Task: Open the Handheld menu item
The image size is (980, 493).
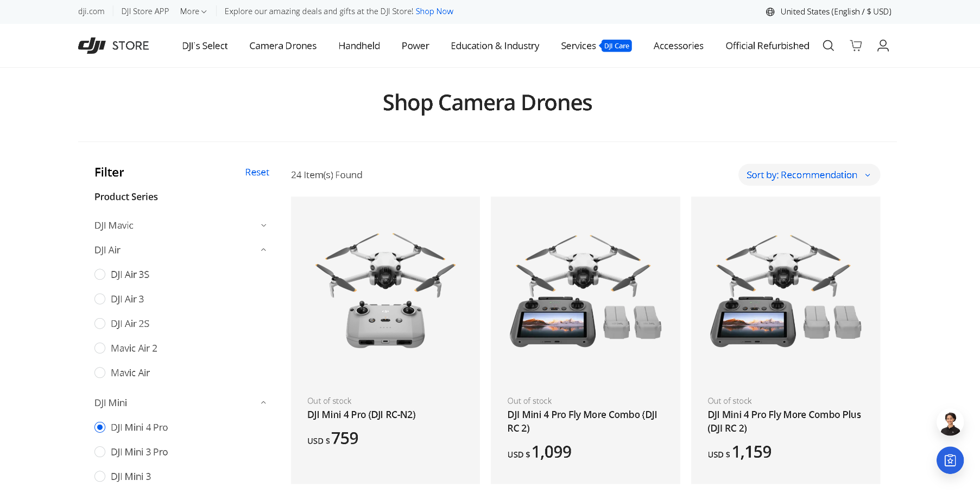Action: point(359,46)
